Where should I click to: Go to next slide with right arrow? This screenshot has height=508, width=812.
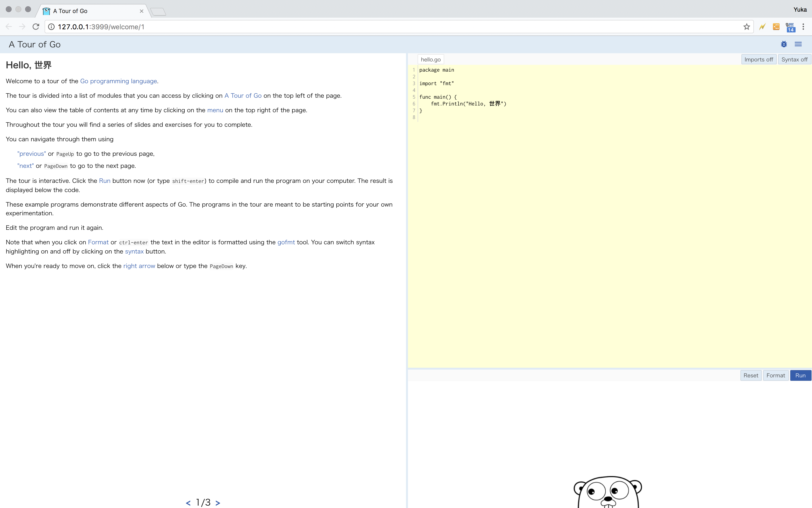[218, 503]
